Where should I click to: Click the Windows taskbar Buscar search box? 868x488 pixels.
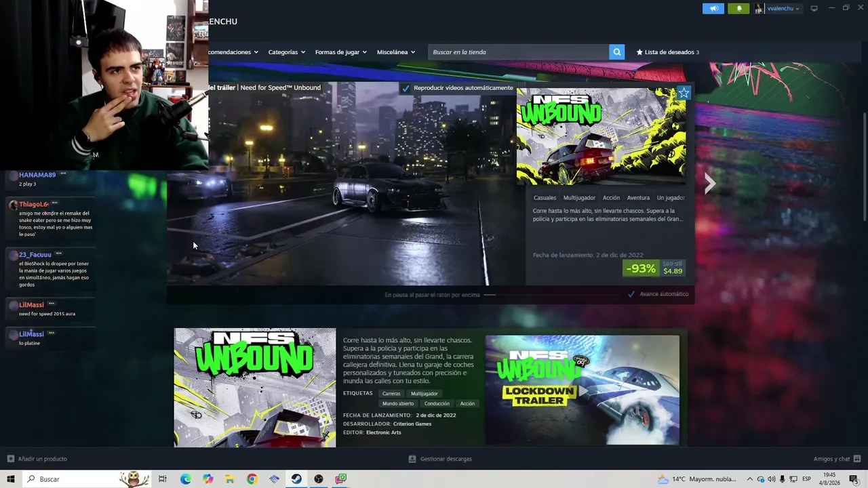click(87, 479)
